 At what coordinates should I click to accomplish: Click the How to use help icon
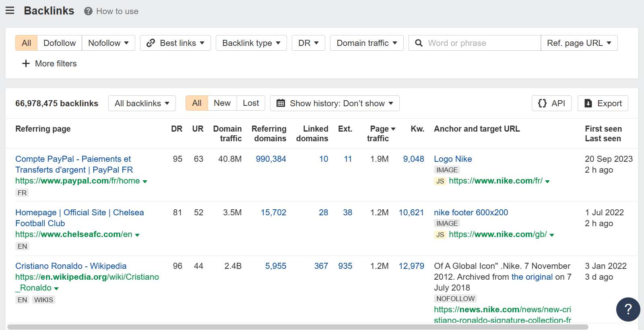[x=88, y=11]
